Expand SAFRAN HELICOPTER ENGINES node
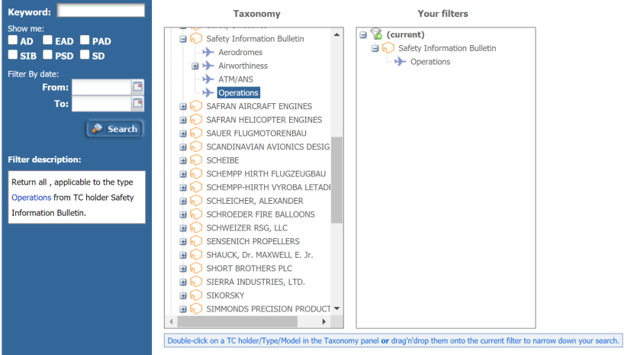The image size is (644, 355). coord(183,121)
